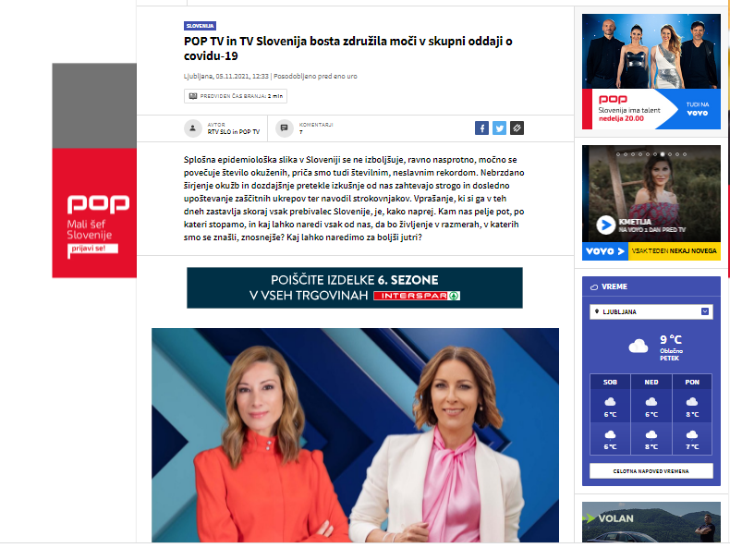The image size is (730, 560).
Task: Click the author avatar icon
Action: [x=193, y=128]
